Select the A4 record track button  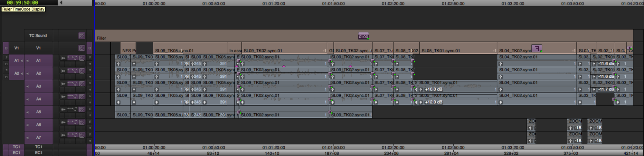click(x=38, y=99)
